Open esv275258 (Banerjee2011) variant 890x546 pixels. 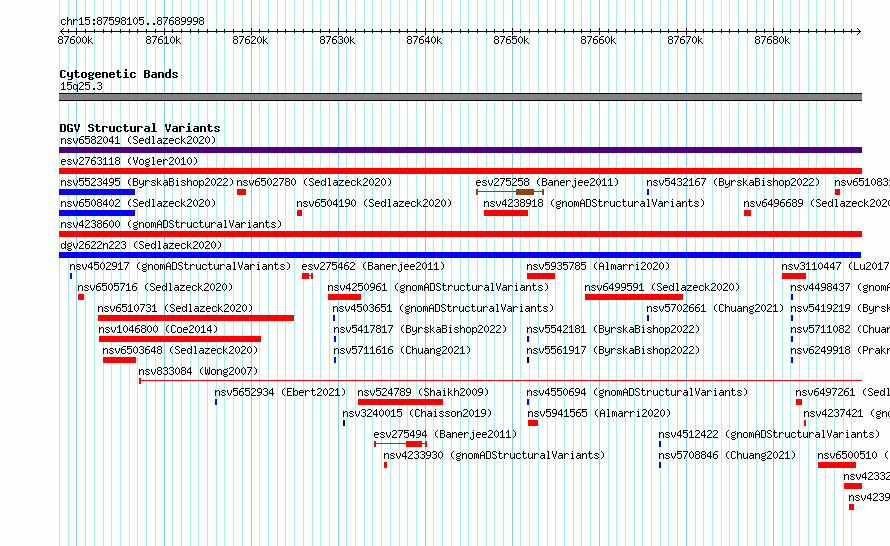coord(547,182)
